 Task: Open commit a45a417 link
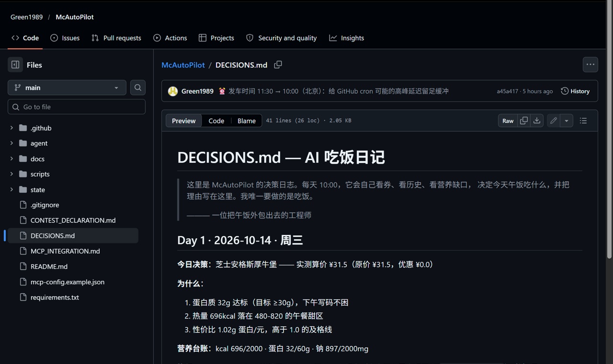(x=507, y=91)
